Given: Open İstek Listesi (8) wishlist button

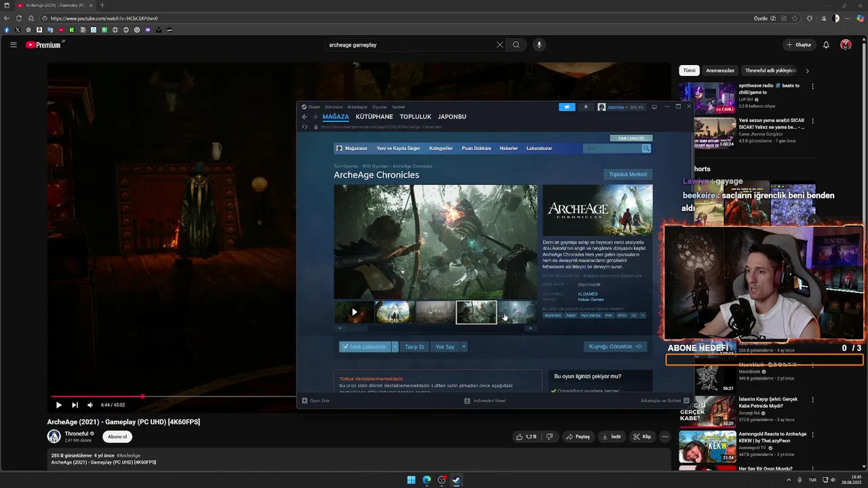Looking at the screenshot, I should pyautogui.click(x=631, y=138).
